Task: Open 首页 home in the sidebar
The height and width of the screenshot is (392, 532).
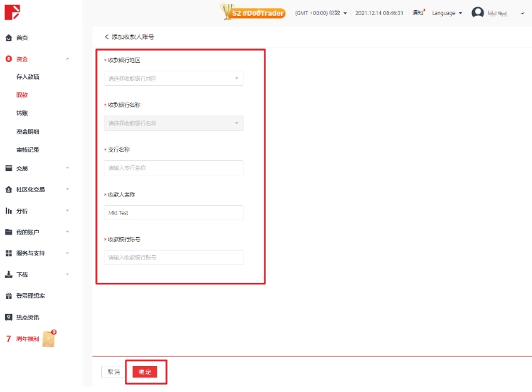Action: [x=22, y=38]
